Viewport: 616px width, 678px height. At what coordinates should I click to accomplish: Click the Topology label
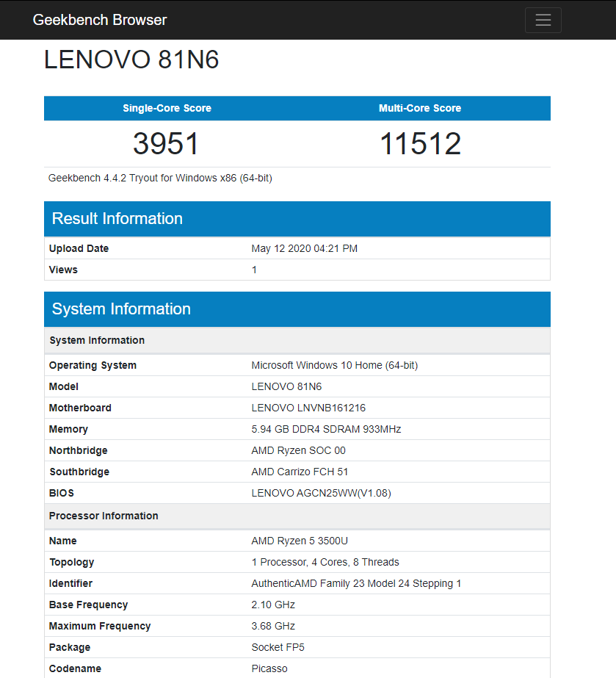(x=72, y=562)
